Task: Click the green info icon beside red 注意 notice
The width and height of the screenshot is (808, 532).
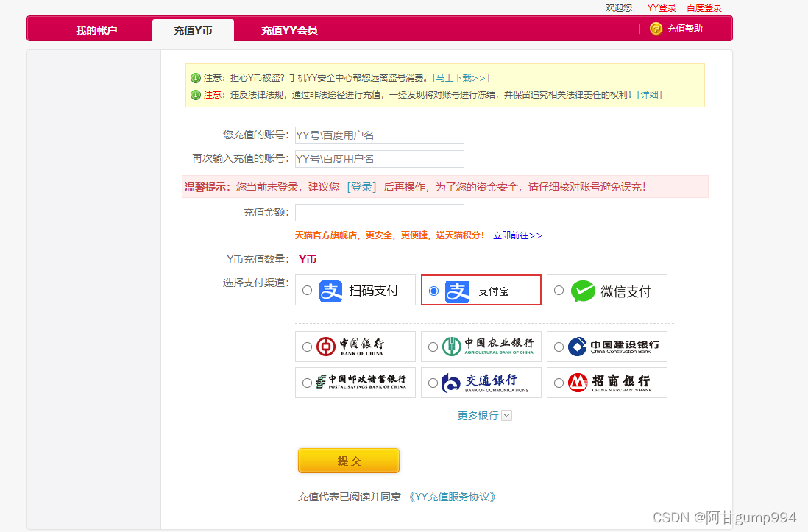Action: click(x=195, y=95)
